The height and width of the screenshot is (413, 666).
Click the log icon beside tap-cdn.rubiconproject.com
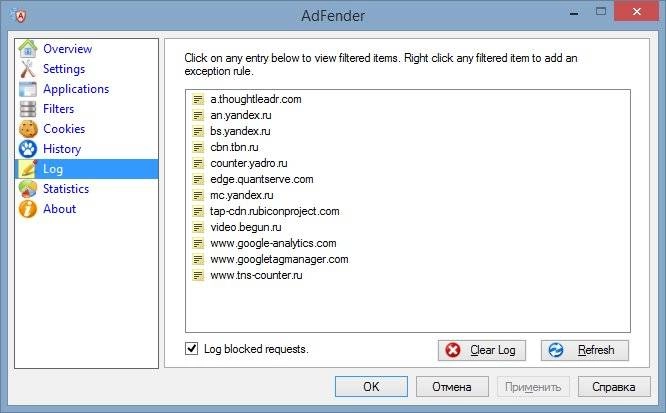tap(198, 211)
